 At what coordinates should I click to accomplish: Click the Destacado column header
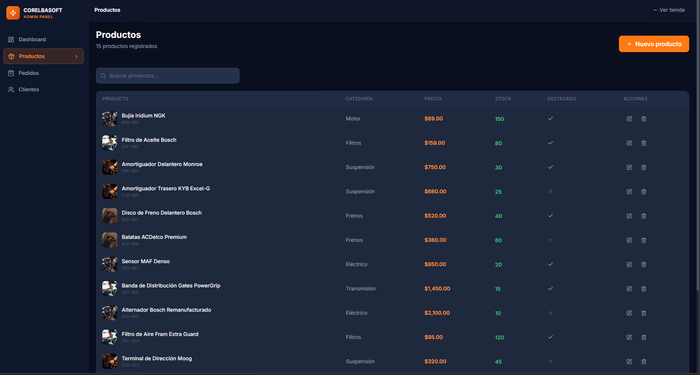562,99
